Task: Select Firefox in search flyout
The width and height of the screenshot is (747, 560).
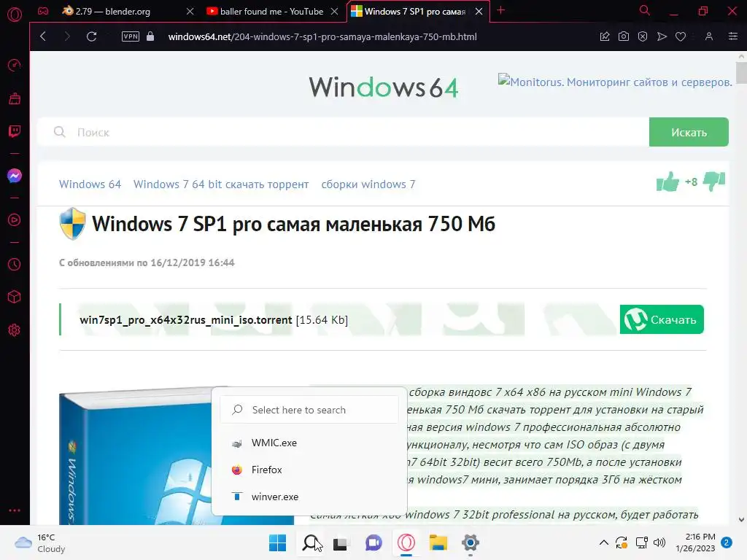Action: [309, 470]
